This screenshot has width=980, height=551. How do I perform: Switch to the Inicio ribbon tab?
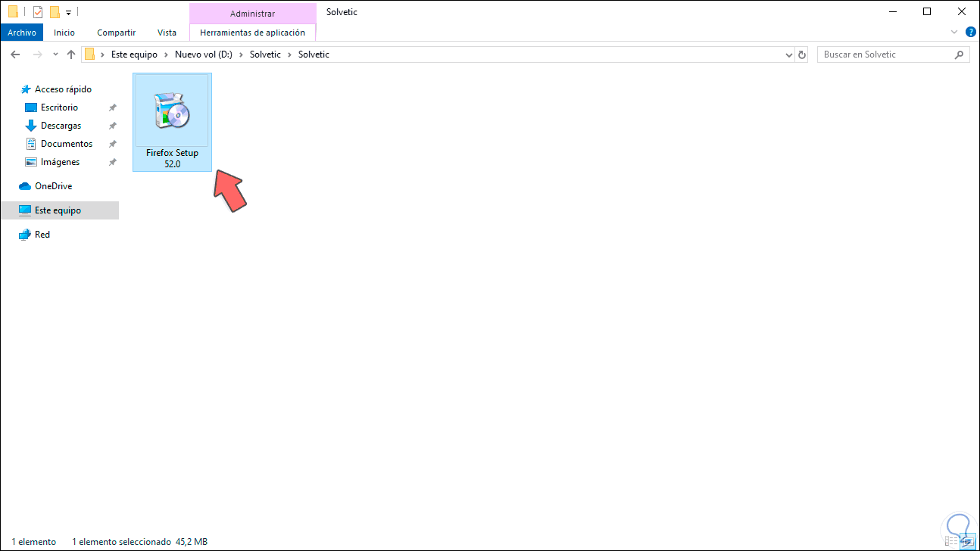(64, 33)
